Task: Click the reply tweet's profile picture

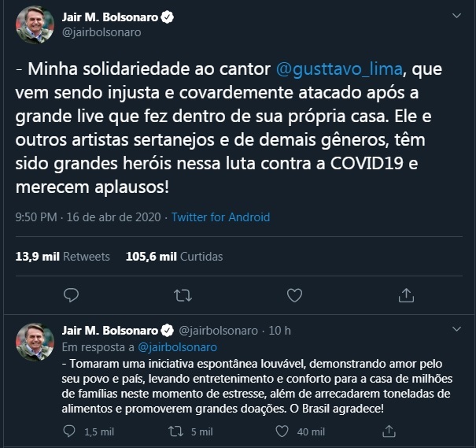Action: tap(35, 341)
